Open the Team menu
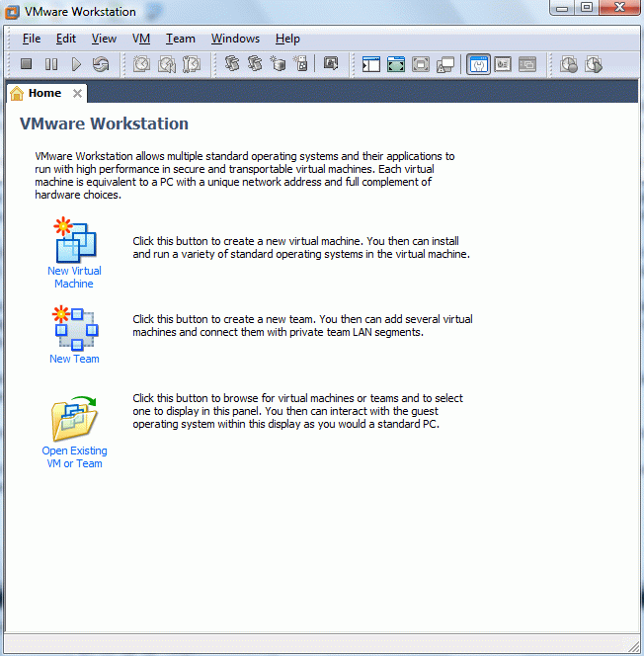Screen dimensions: 644x656 (181, 39)
